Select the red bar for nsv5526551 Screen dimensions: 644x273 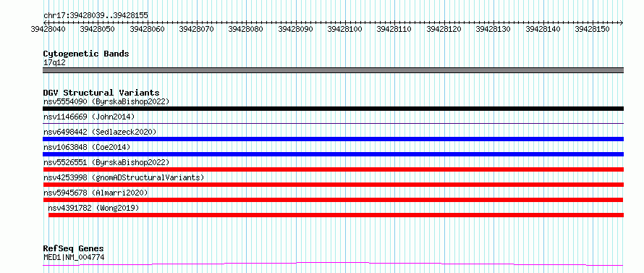333,169
